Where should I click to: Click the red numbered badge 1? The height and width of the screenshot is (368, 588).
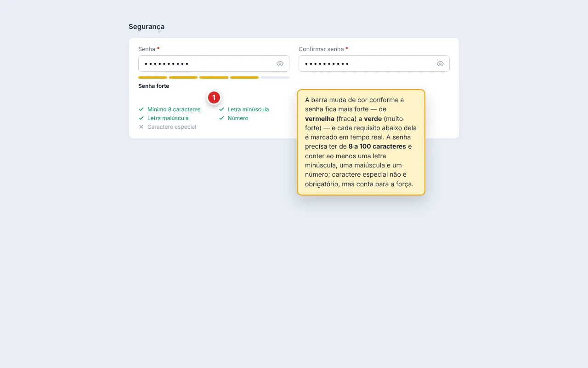214,98
